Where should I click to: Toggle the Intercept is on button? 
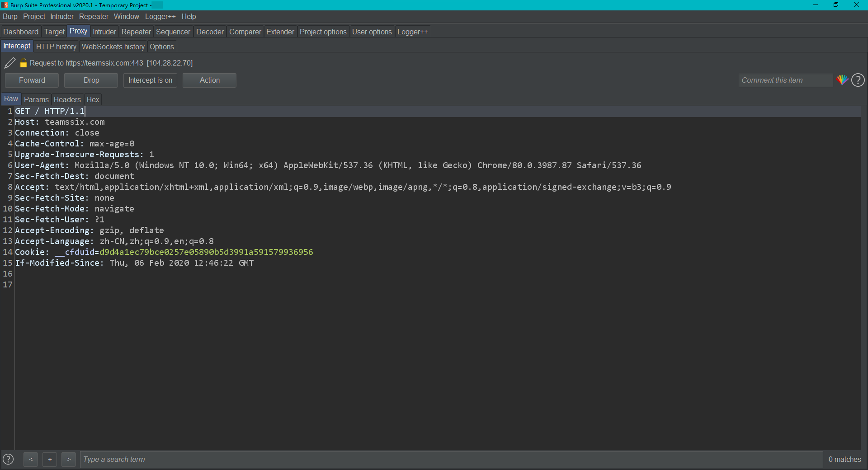(150, 80)
